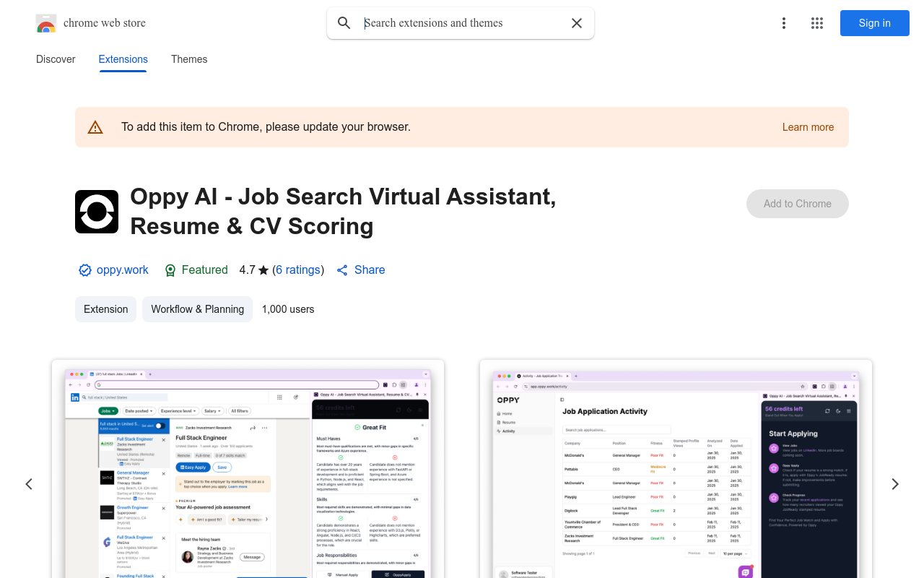Switch to the Themes tab
The width and height of the screenshot is (924, 578).
pos(189,59)
